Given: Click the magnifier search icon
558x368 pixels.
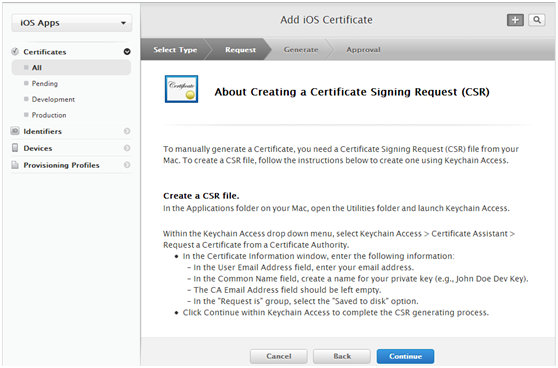Looking at the screenshot, I should (537, 20).
